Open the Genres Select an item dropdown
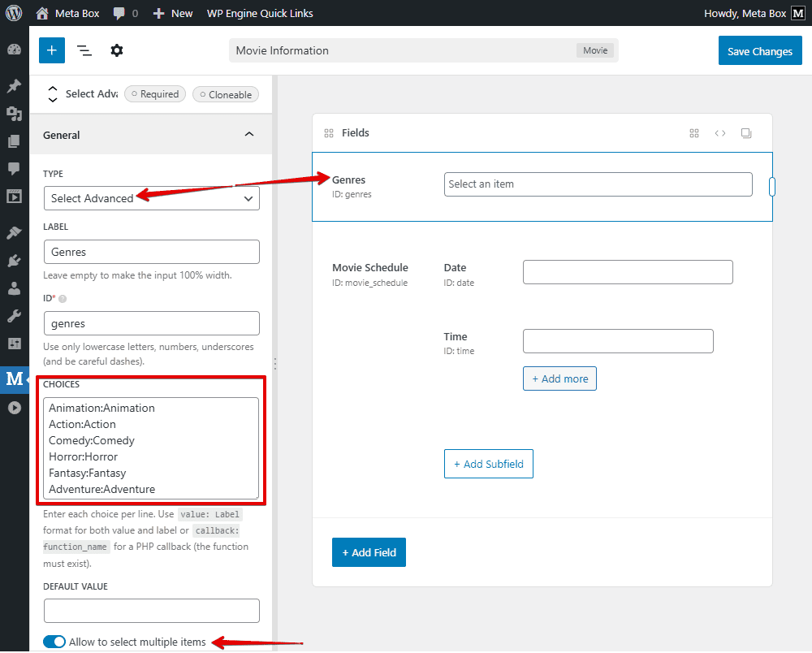812x653 pixels. pyautogui.click(x=598, y=184)
